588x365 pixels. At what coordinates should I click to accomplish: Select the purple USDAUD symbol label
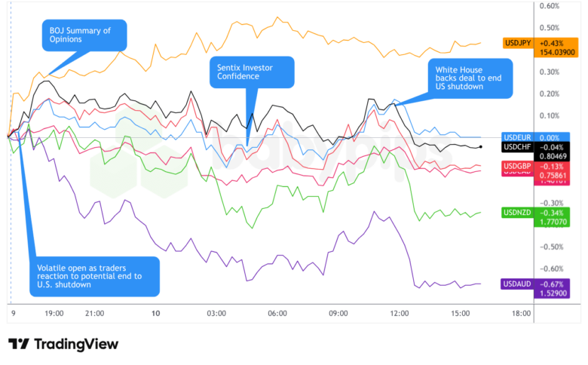pos(517,283)
